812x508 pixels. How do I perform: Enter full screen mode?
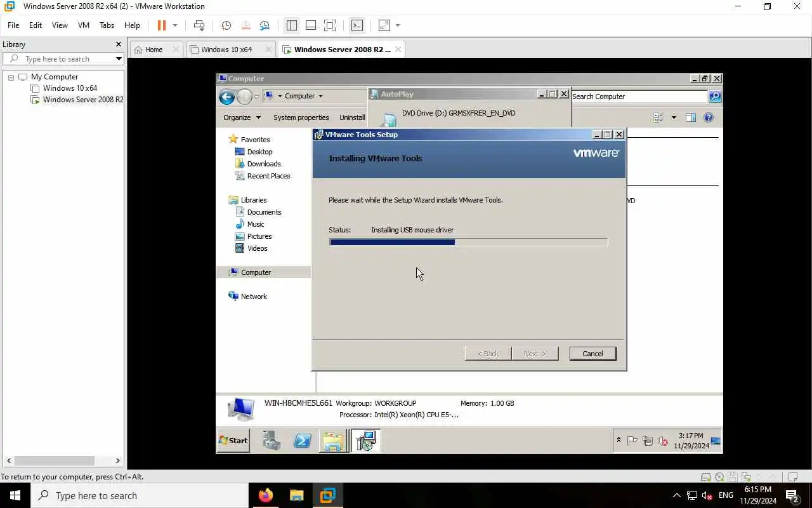coord(330,25)
